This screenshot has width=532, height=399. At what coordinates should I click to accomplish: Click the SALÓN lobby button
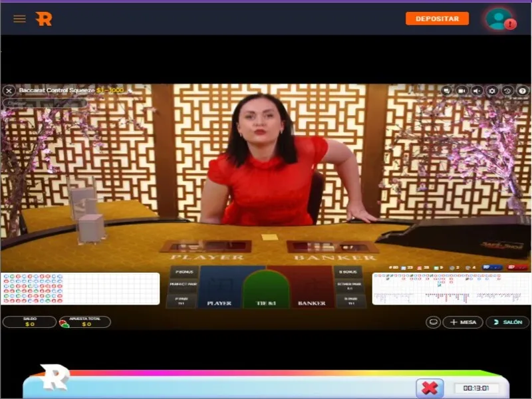point(507,322)
